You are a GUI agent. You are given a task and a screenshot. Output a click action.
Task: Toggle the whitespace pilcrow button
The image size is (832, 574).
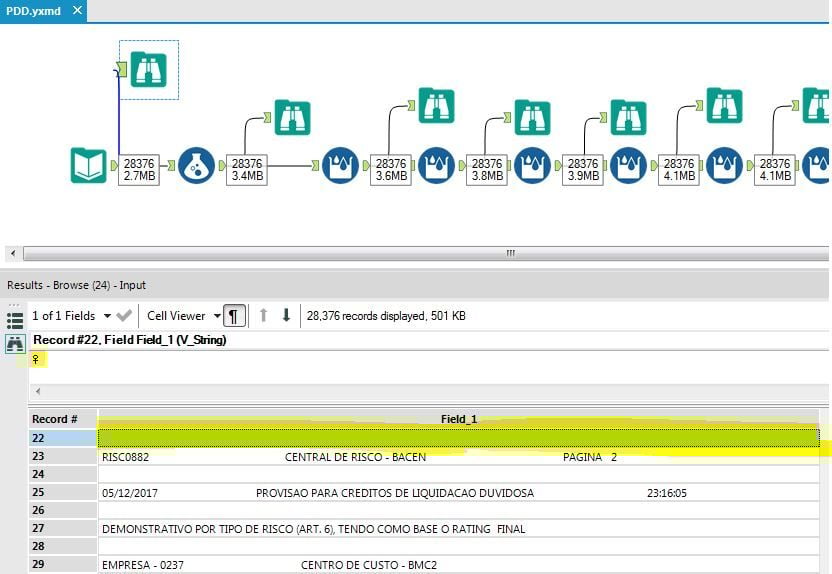233,316
